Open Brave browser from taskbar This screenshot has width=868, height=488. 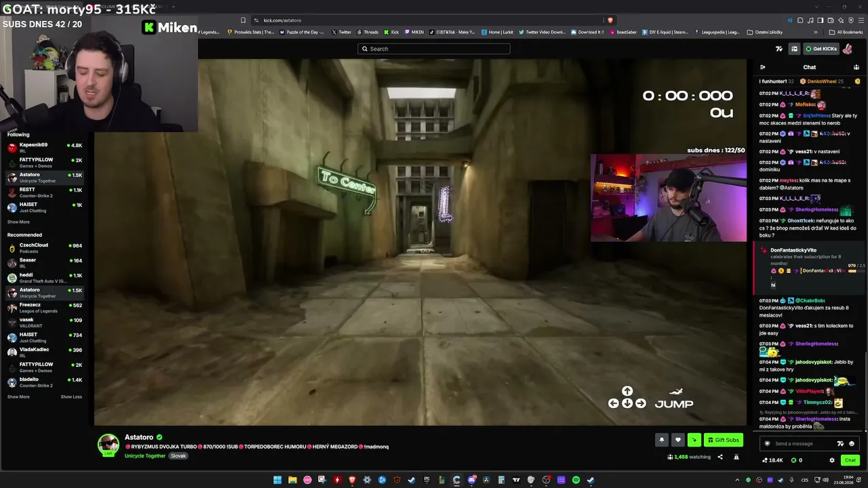(352, 480)
